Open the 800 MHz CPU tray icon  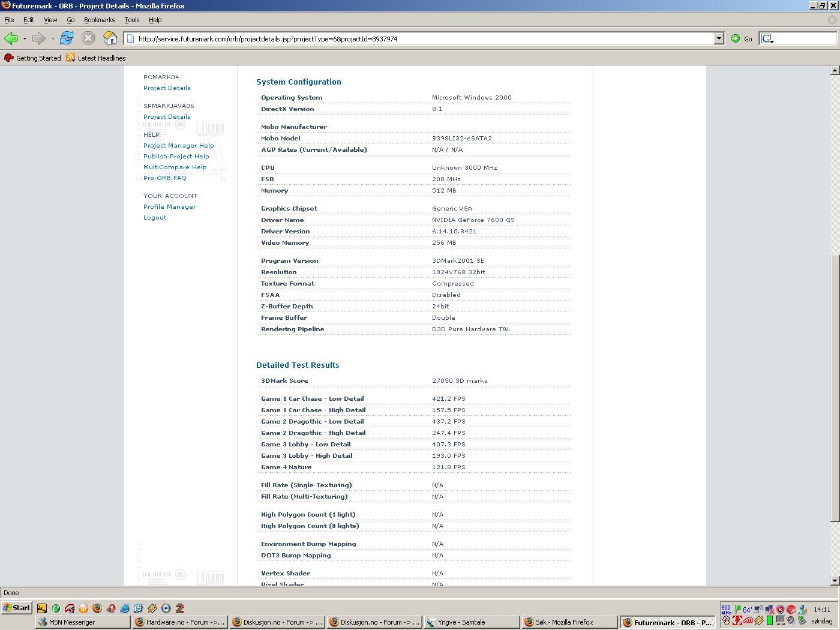(x=726, y=610)
